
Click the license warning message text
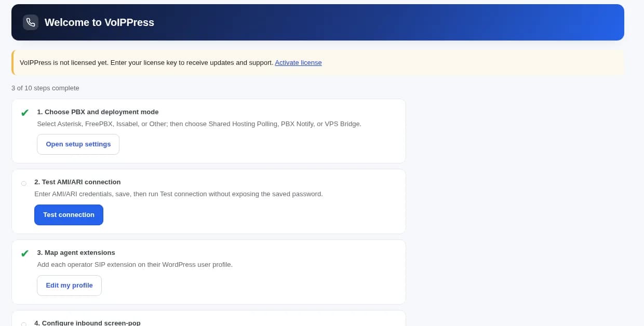tap(146, 63)
